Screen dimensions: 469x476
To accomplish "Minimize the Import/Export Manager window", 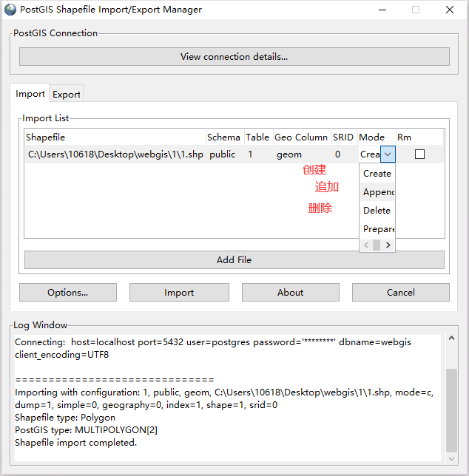I will coord(382,10).
